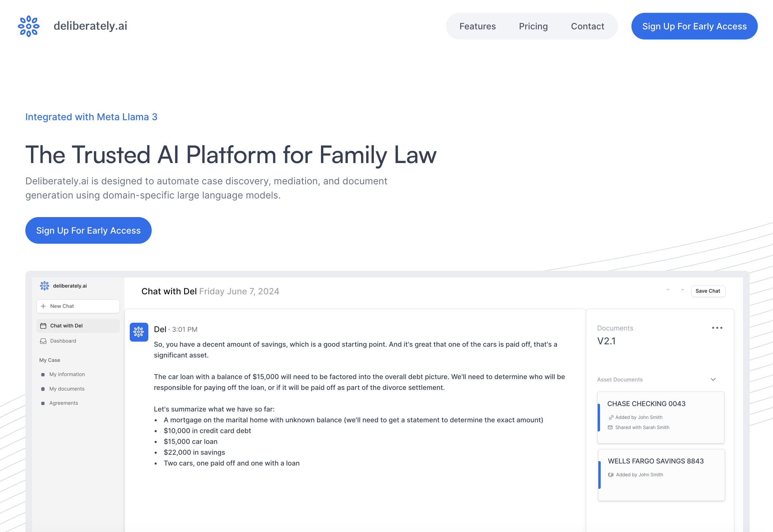The width and height of the screenshot is (773, 532).
Task: Click the bullet marker next to My documents
Action: (43, 389)
